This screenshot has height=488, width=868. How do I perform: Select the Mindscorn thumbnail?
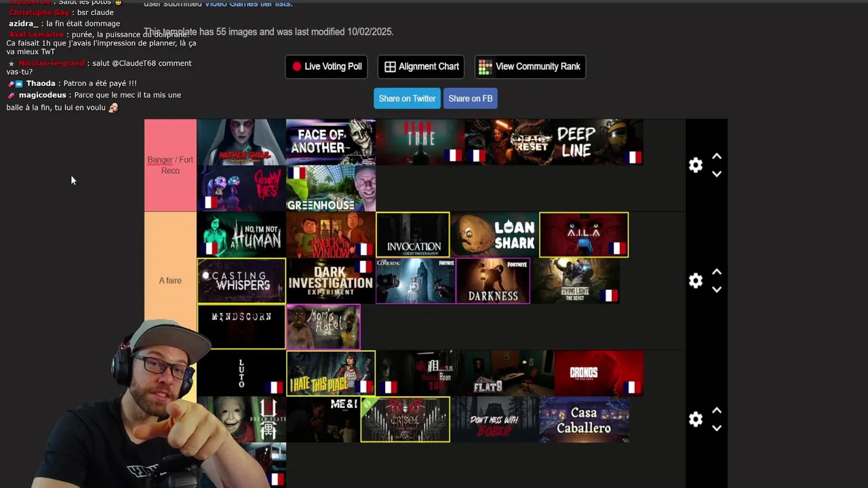tap(241, 327)
